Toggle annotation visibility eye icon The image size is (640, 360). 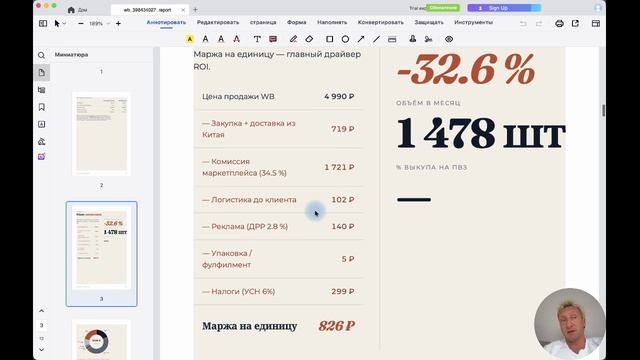coord(449,39)
